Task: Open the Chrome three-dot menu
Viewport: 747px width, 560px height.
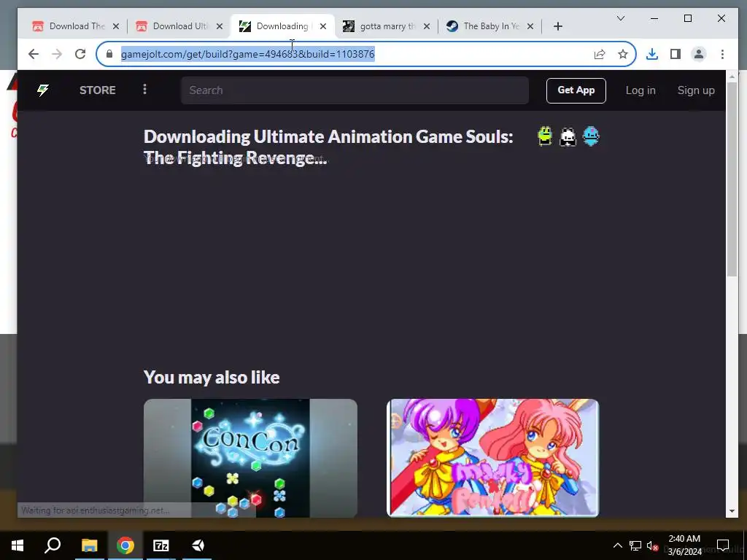Action: (x=722, y=54)
